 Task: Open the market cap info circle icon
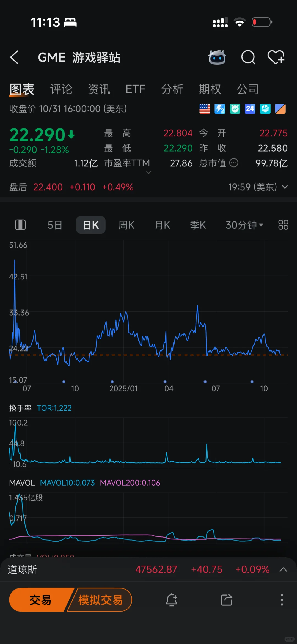point(234,163)
